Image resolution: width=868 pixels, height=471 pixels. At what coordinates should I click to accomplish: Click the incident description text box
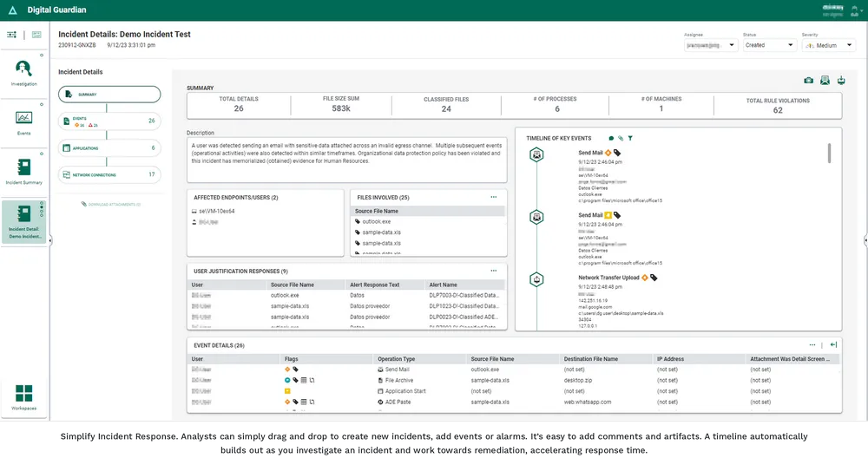coord(346,160)
